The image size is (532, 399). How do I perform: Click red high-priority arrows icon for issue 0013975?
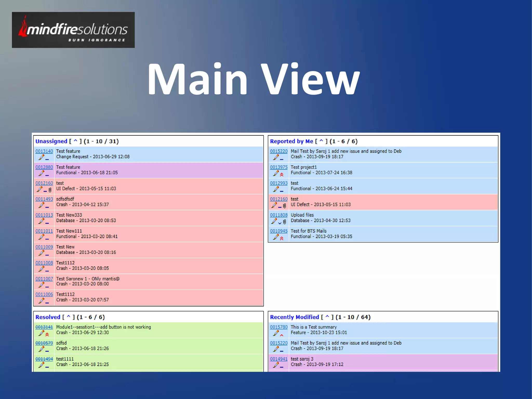coord(282,174)
